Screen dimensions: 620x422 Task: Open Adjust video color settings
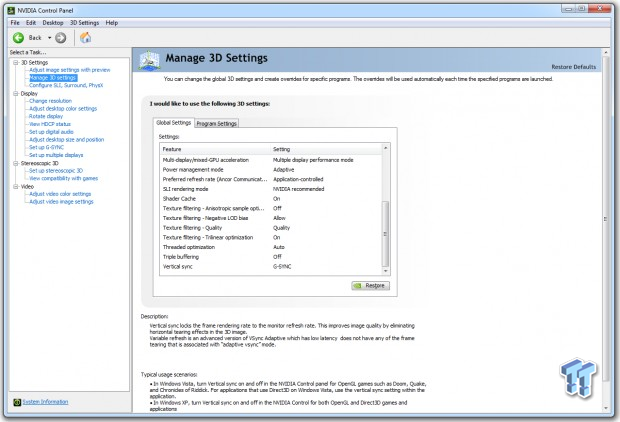60,194
